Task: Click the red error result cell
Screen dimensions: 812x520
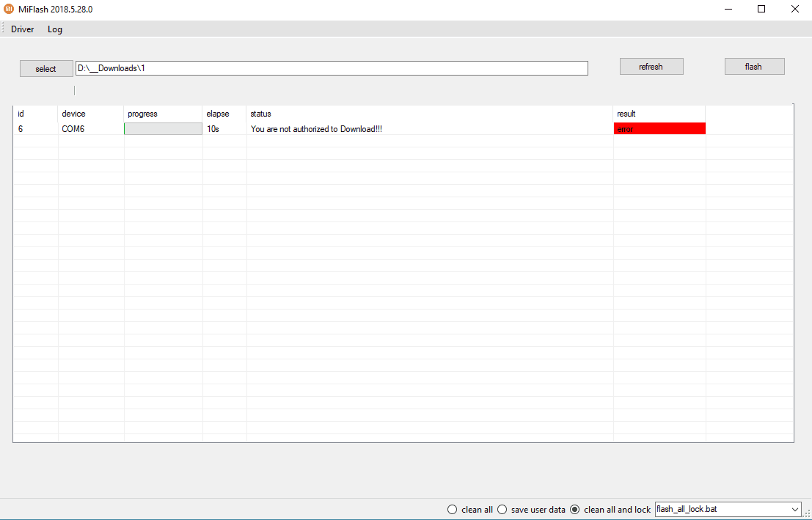Action: click(659, 129)
